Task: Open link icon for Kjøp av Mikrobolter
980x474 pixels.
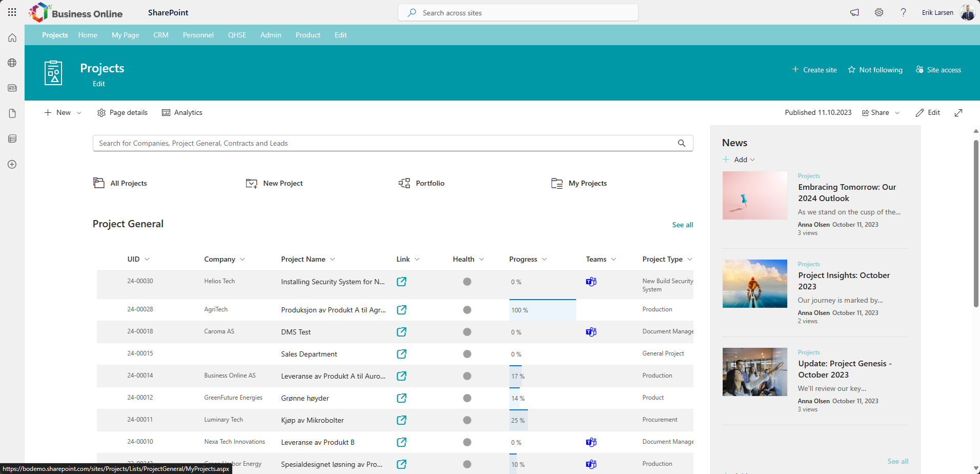Action: pyautogui.click(x=402, y=420)
